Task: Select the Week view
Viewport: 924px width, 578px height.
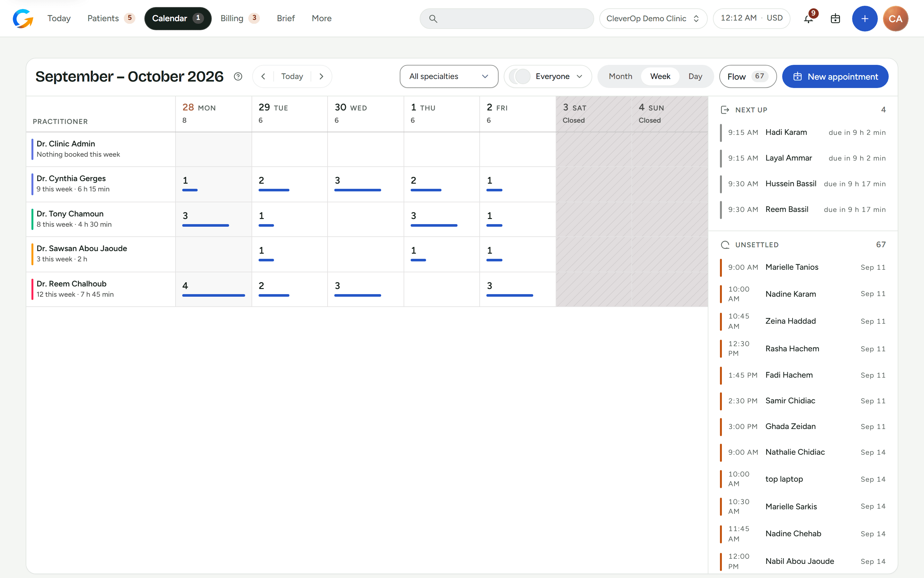Action: 660,76
